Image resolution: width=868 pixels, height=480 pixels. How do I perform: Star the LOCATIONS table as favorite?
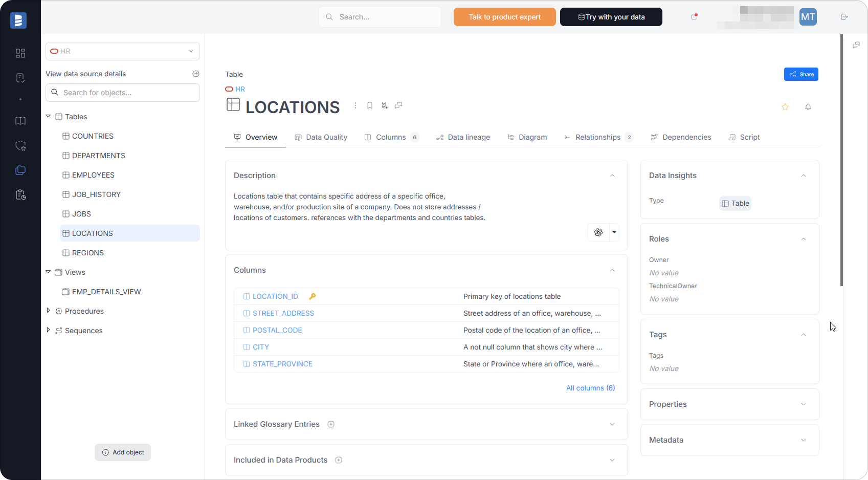785,107
